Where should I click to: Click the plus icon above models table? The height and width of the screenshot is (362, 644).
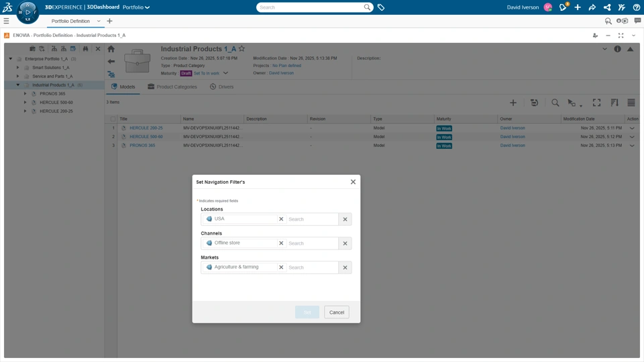point(513,103)
